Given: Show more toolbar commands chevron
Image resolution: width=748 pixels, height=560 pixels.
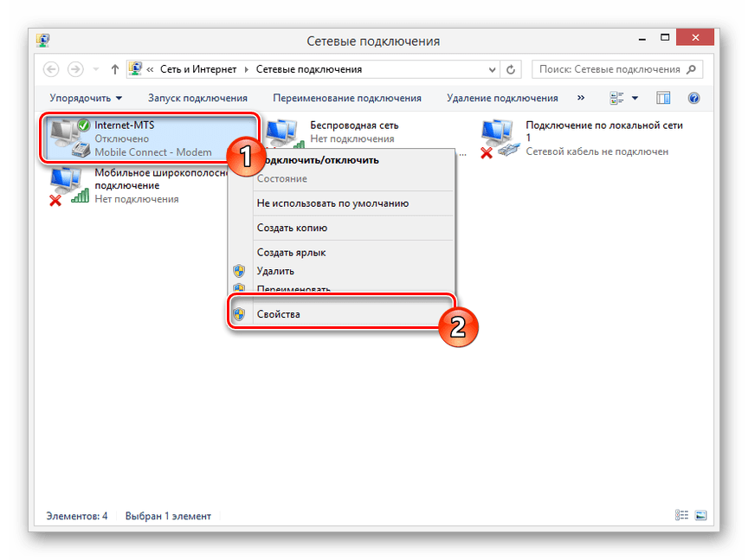Looking at the screenshot, I should (x=581, y=98).
